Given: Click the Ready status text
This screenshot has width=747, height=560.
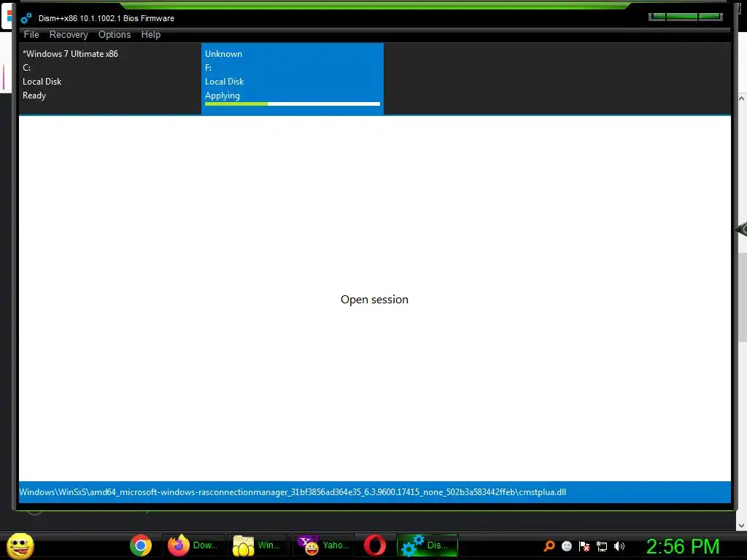Looking at the screenshot, I should click(34, 96).
